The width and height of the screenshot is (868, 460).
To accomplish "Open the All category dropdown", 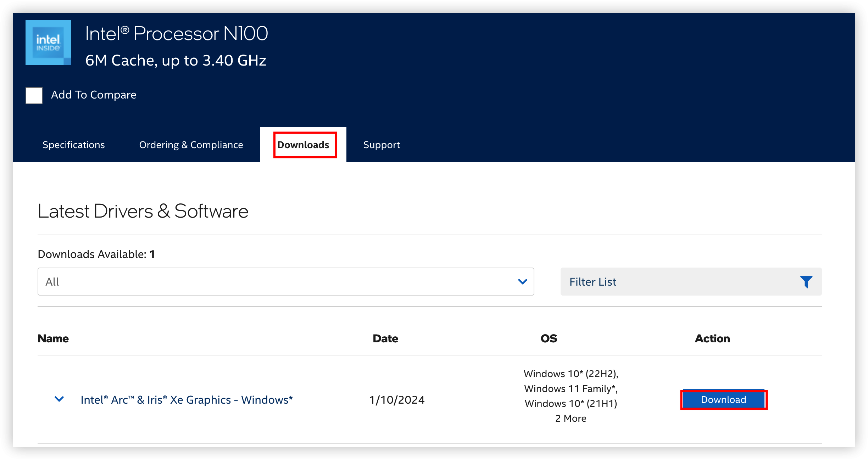I will pos(285,282).
